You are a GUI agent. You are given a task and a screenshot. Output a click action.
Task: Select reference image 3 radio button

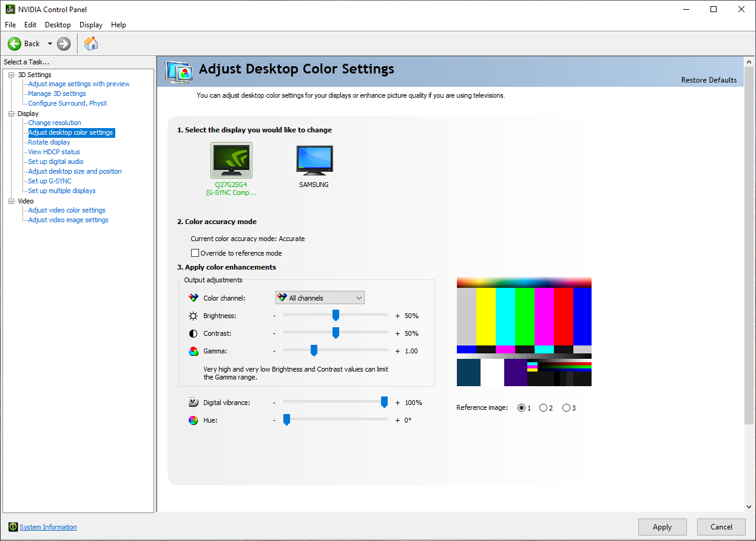click(x=566, y=408)
